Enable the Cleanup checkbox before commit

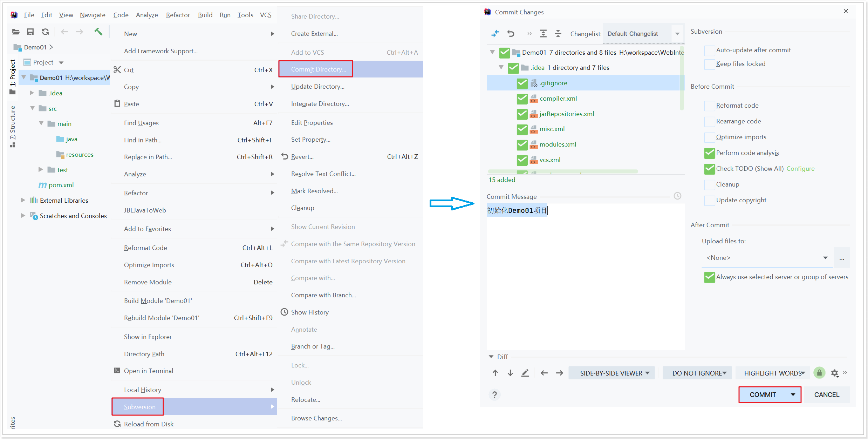(710, 184)
